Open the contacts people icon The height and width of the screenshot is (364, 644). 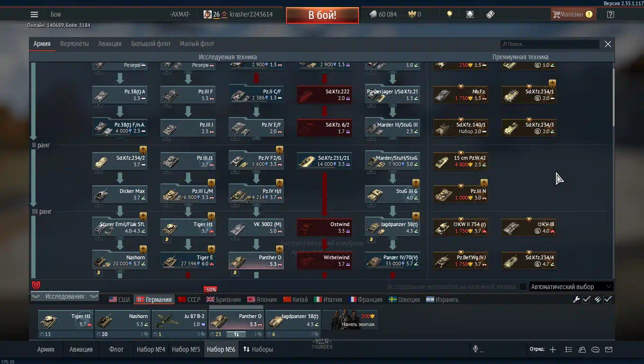pyautogui.click(x=582, y=349)
